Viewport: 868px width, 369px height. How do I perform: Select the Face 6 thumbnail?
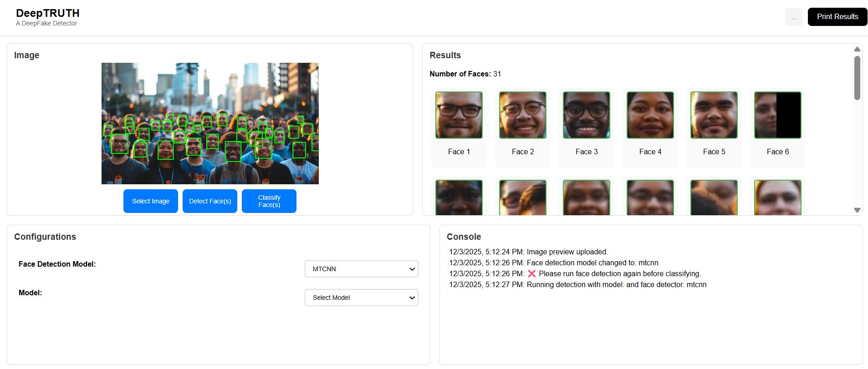pyautogui.click(x=778, y=115)
